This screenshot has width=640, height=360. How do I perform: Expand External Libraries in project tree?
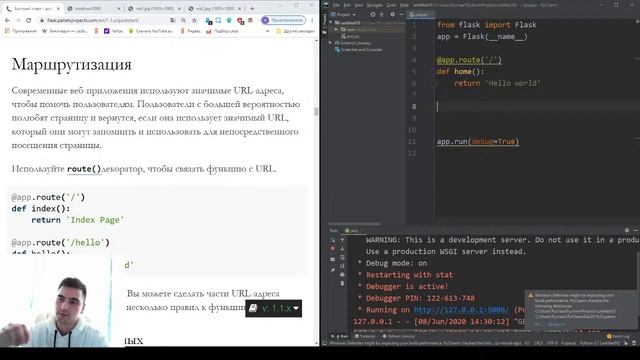[331, 43]
